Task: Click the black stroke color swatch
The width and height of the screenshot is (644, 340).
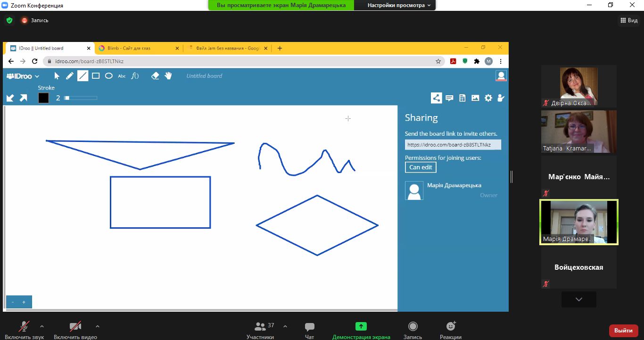Action: (43, 98)
